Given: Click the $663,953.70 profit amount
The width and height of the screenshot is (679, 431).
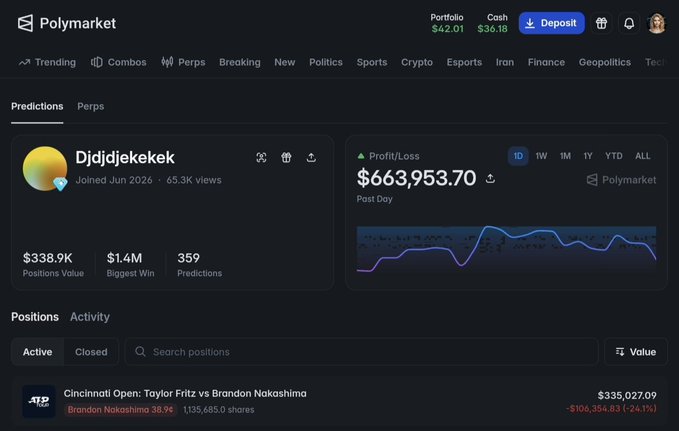Looking at the screenshot, I should 416,178.
